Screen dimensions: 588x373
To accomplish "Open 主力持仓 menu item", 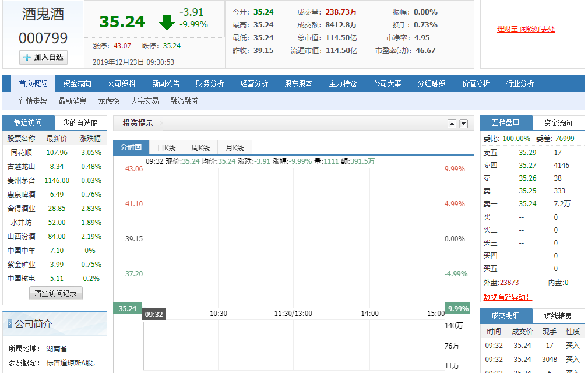I will pos(343,83).
